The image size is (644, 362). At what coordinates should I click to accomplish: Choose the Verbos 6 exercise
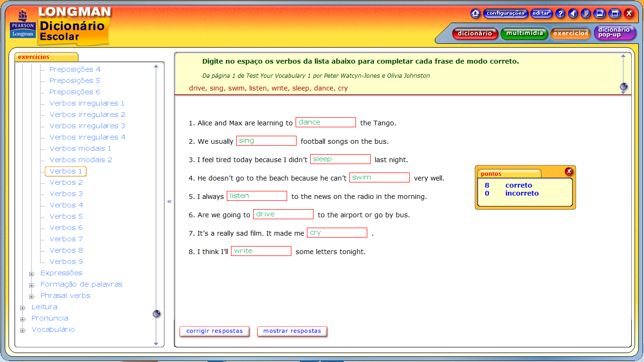pos(66,228)
